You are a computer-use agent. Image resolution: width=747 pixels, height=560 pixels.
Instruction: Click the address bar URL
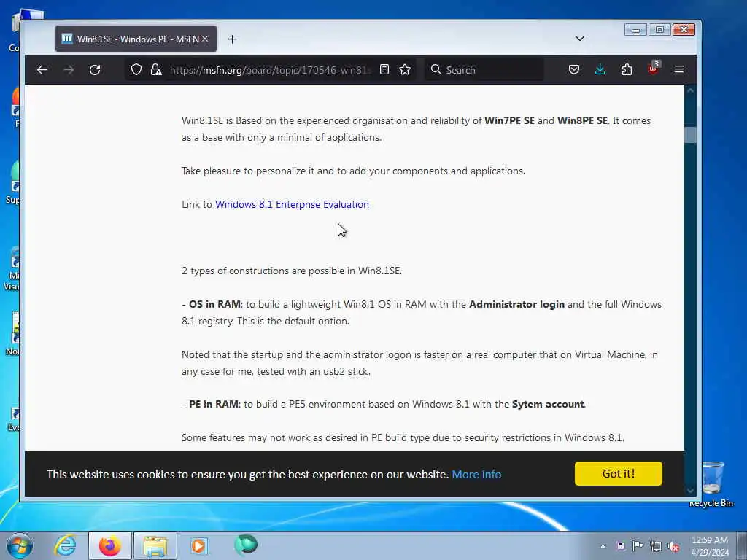(269, 70)
